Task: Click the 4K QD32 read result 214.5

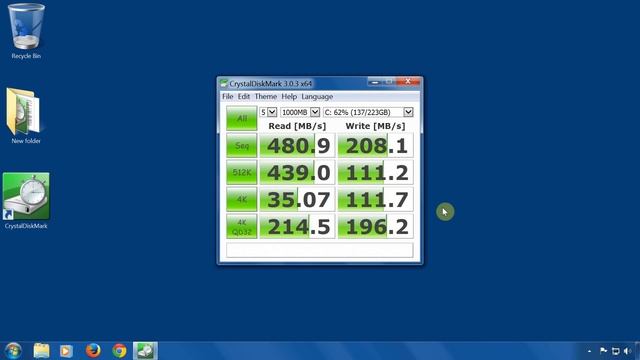Action: tap(297, 226)
